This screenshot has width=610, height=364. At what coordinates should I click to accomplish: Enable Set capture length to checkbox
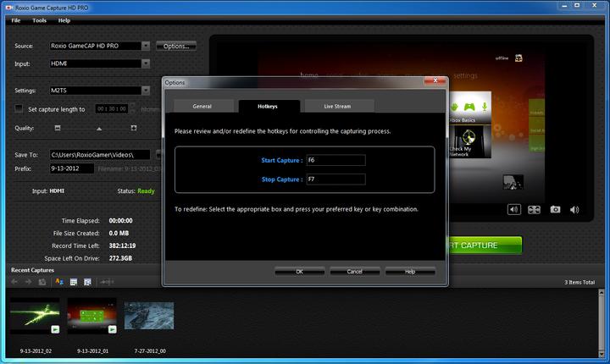coord(19,108)
